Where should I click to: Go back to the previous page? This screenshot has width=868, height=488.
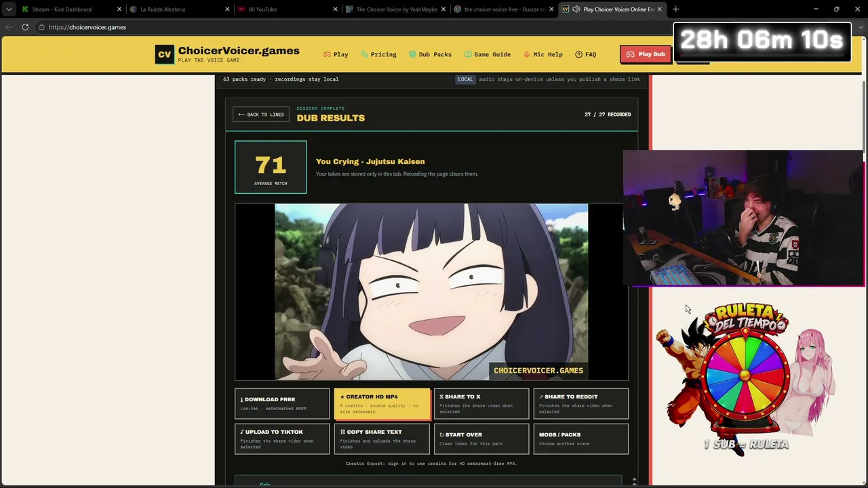pos(9,27)
